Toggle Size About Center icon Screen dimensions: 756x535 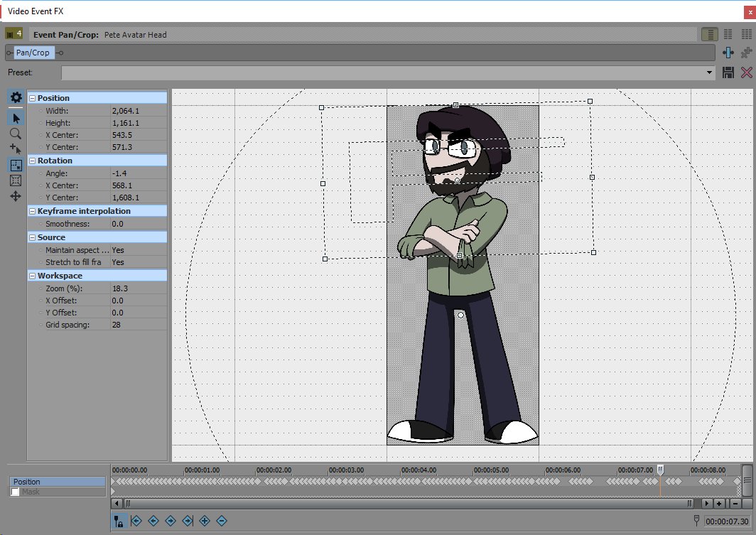pos(16,180)
